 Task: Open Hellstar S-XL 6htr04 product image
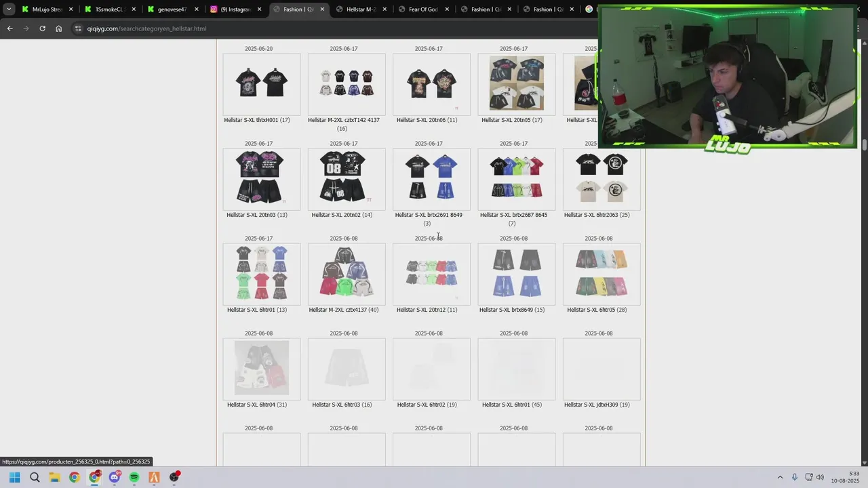262,369
